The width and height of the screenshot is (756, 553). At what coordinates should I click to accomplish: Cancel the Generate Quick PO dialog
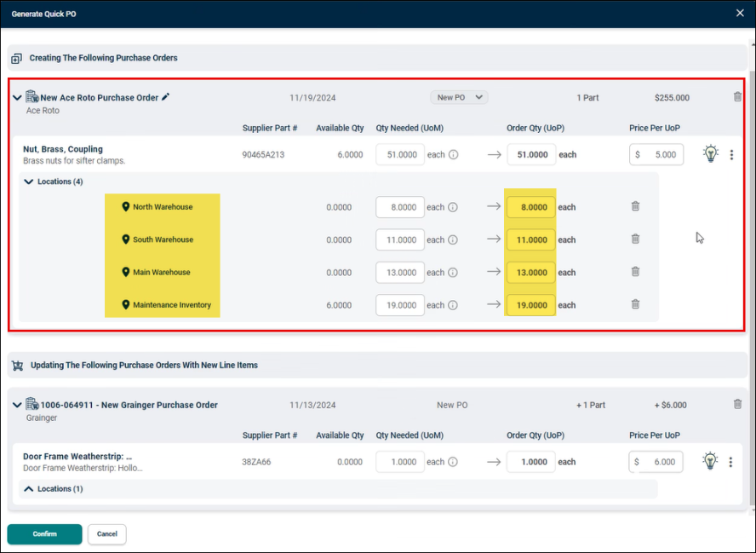click(107, 533)
